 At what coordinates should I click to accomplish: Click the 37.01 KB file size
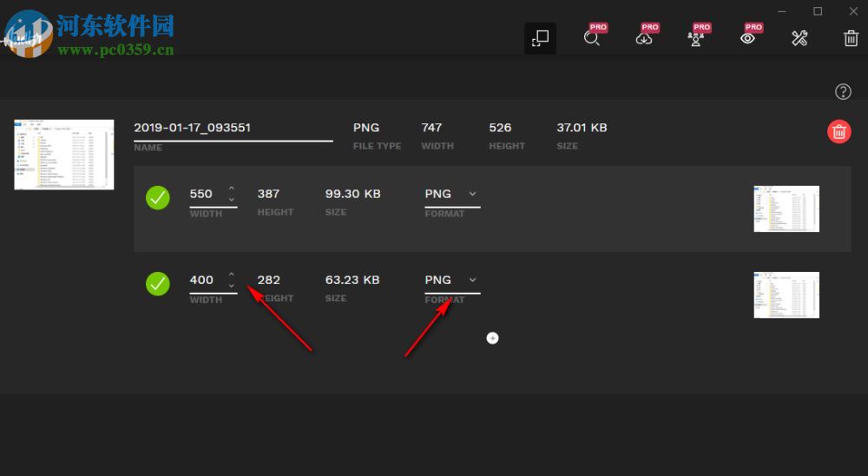tap(582, 128)
